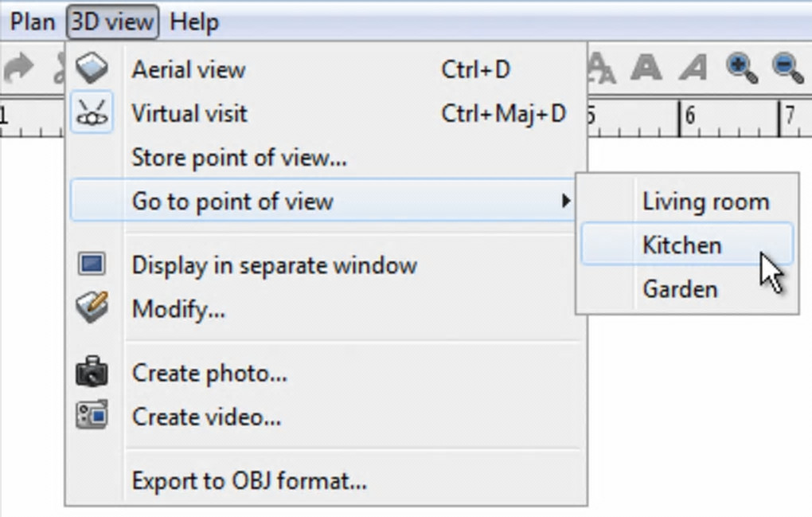812x517 pixels.
Task: Toggle italic text style icon
Action: click(x=693, y=69)
